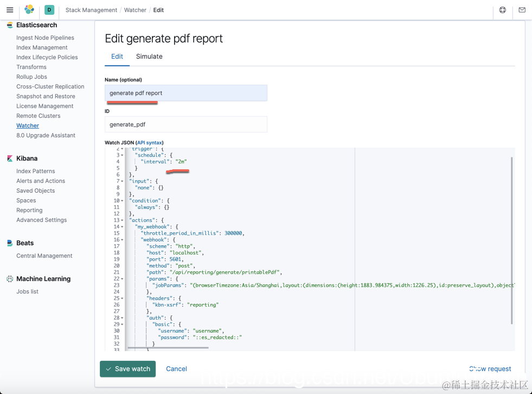The height and width of the screenshot is (394, 532).
Task: Switch to the Simulate tab
Action: click(x=149, y=56)
